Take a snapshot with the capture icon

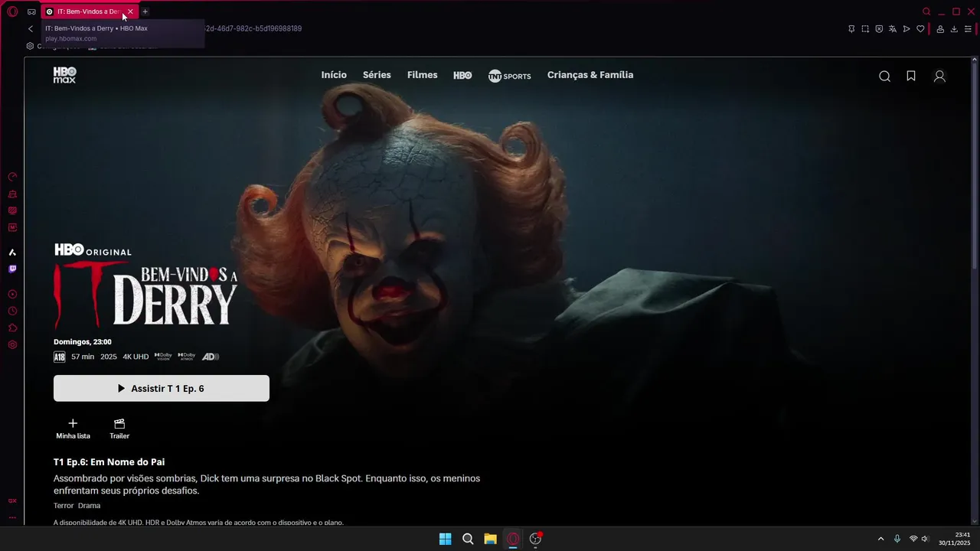(865, 29)
